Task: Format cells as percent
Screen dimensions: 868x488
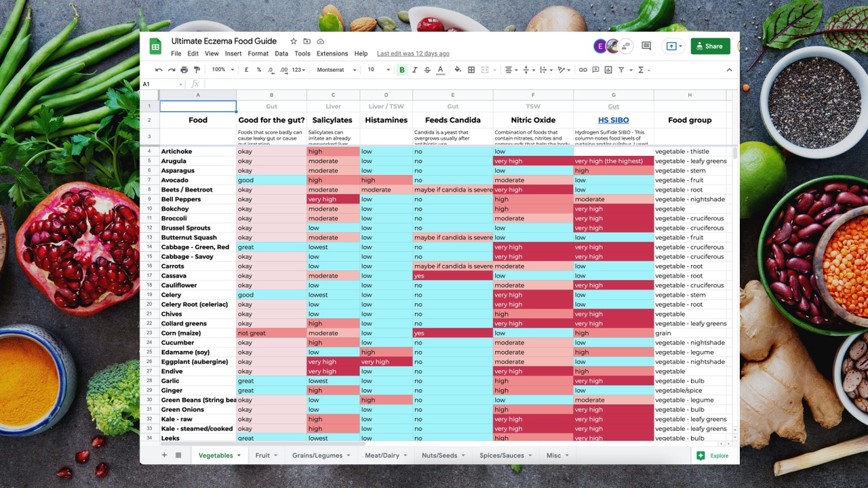Action: tap(258, 70)
